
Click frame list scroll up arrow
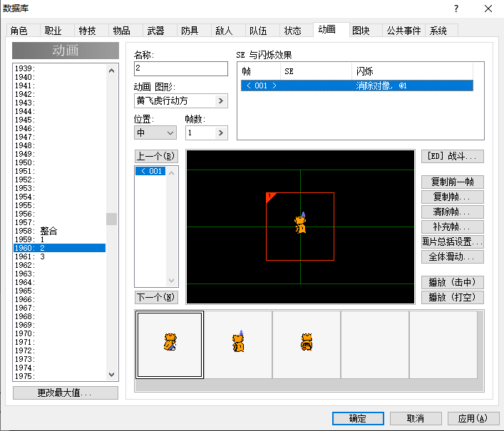pos(172,173)
